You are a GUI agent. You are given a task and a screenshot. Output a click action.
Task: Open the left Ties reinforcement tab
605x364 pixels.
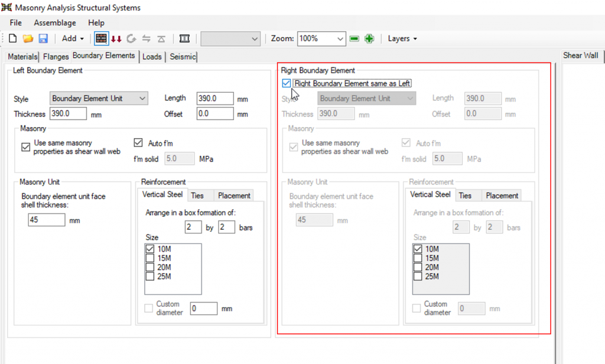(x=197, y=195)
